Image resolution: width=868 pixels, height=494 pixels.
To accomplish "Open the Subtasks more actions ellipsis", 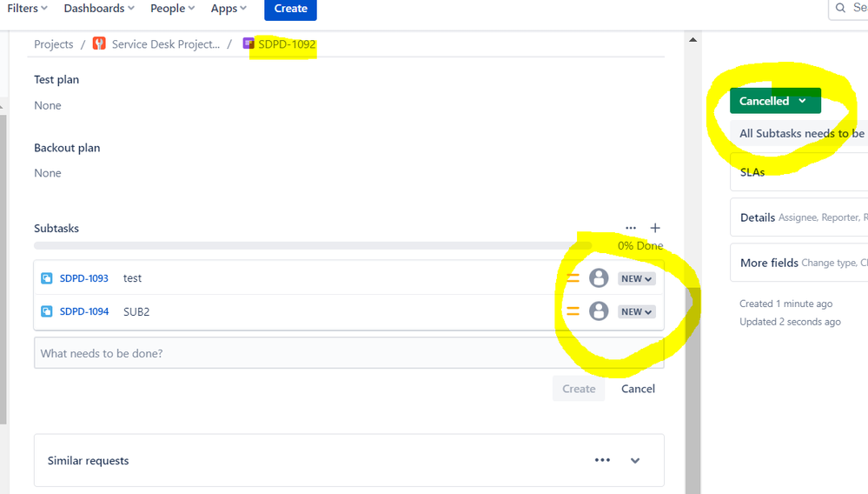I will click(x=631, y=228).
